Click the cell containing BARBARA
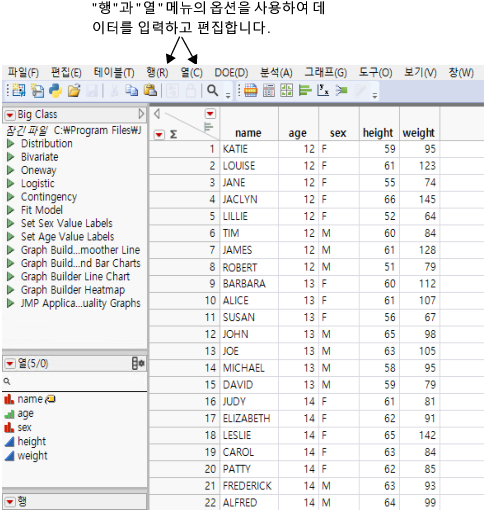The height and width of the screenshot is (512, 486). (249, 284)
